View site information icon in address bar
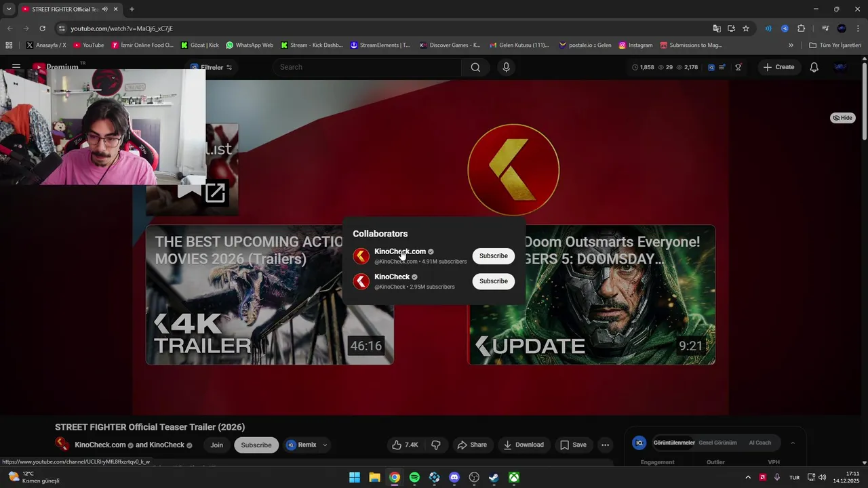The height and width of the screenshot is (488, 868). pyautogui.click(x=62, y=28)
